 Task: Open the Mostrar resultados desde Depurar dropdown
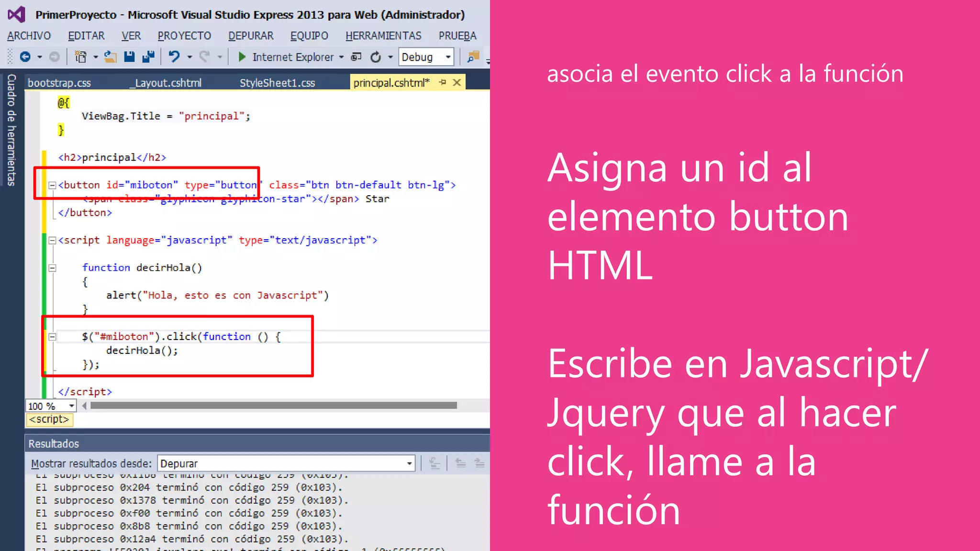[x=286, y=463]
